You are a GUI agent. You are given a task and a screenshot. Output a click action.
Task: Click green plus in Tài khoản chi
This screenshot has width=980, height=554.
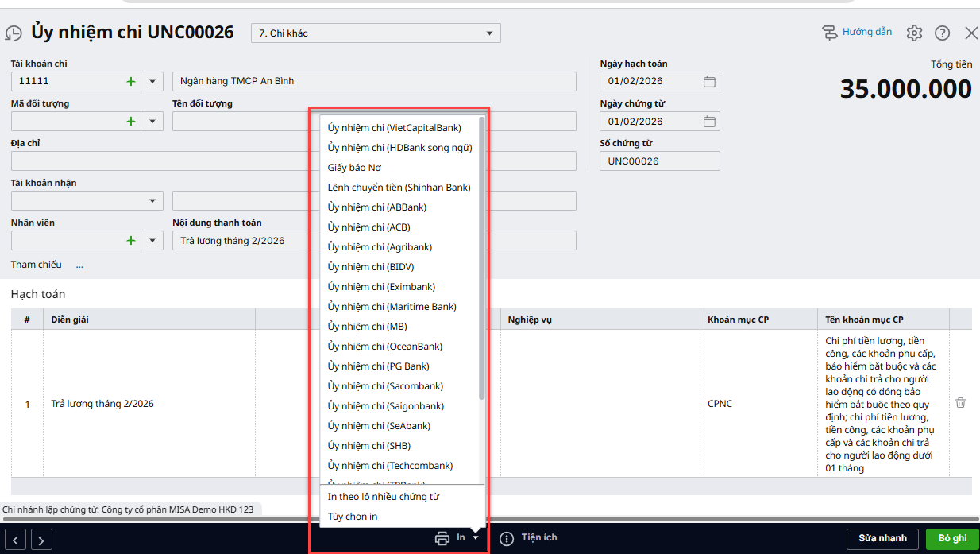[131, 81]
